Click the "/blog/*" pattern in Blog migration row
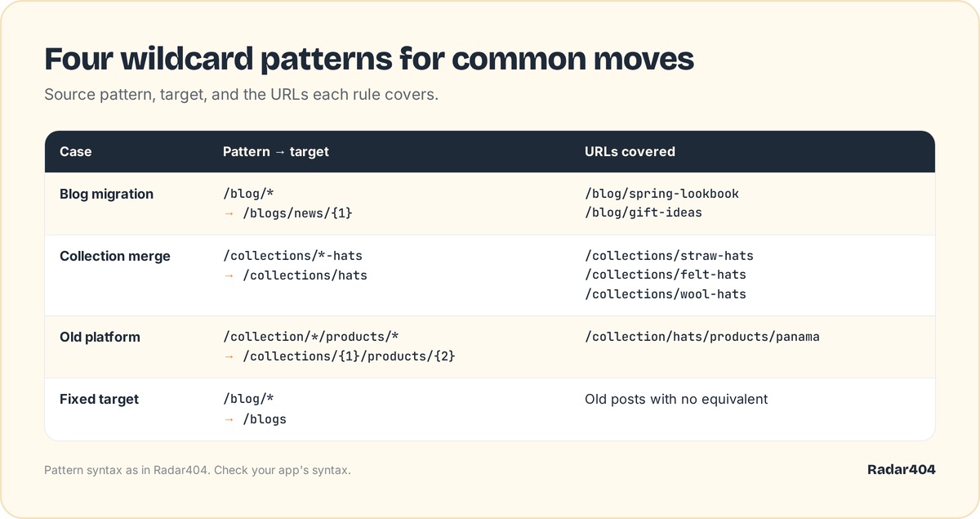Screen dimensions: 980x519 248,194
